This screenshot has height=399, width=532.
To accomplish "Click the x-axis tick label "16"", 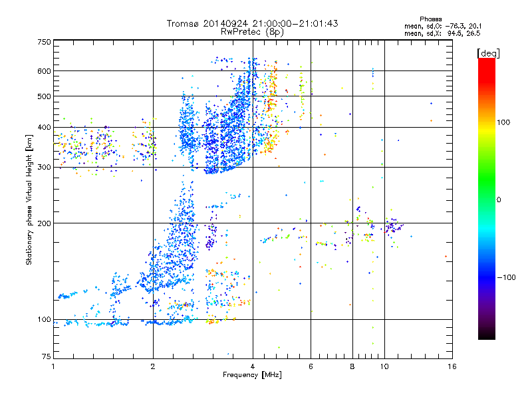I will tap(452, 366).
